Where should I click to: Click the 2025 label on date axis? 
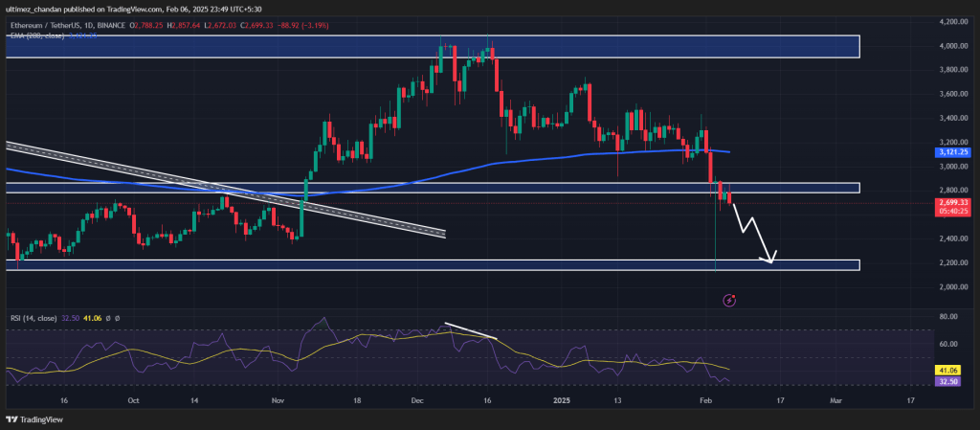click(562, 400)
